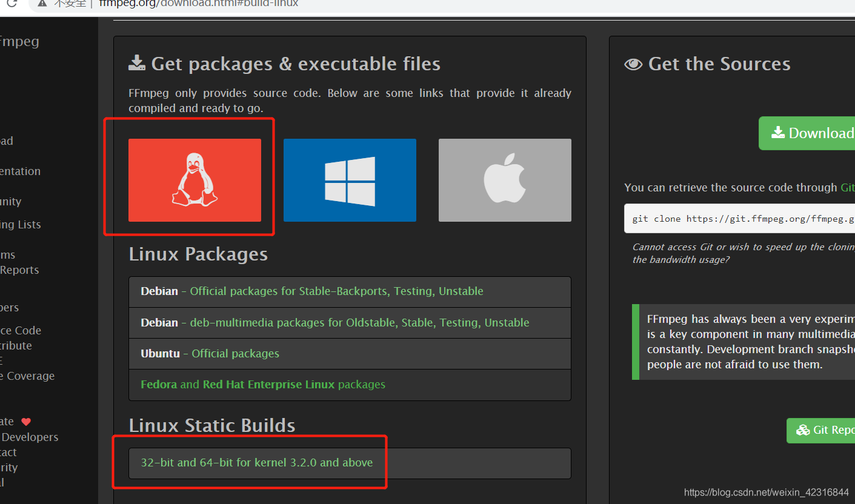The width and height of the screenshot is (855, 504).
Task: Open the green Git Repo button
Action: [x=820, y=430]
